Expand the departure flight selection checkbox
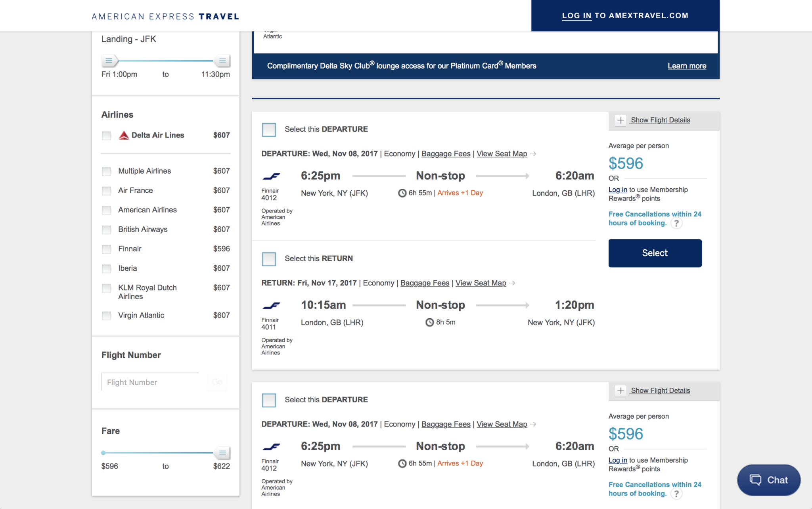The width and height of the screenshot is (812, 509). pos(269,129)
